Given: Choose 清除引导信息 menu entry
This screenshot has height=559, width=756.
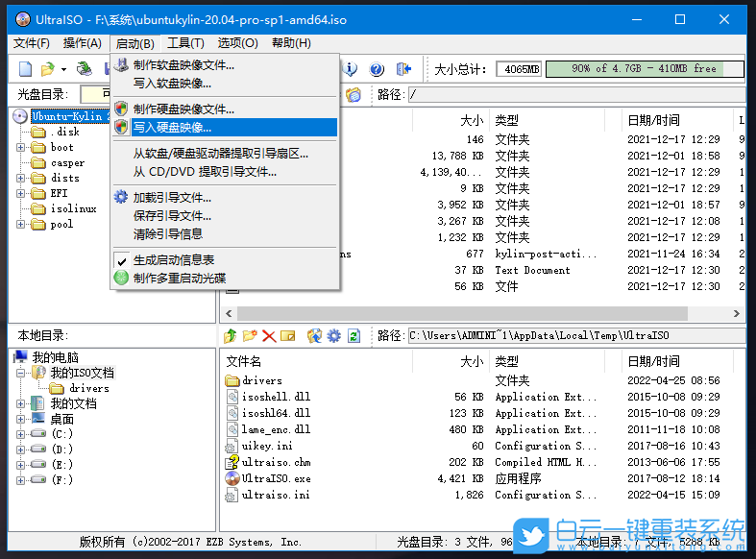Looking at the screenshot, I should tap(225, 234).
